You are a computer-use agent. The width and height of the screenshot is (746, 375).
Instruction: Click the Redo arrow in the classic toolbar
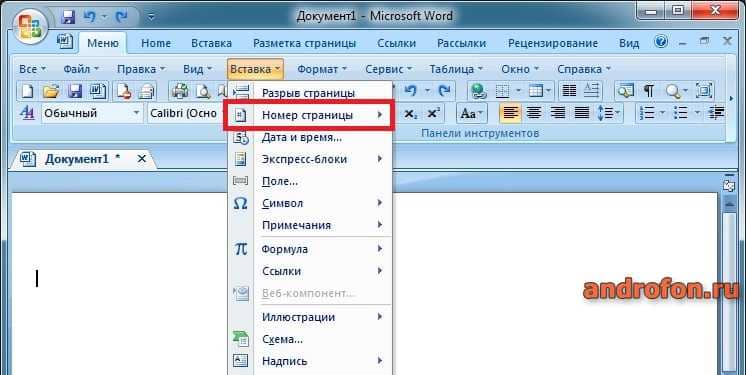click(444, 91)
